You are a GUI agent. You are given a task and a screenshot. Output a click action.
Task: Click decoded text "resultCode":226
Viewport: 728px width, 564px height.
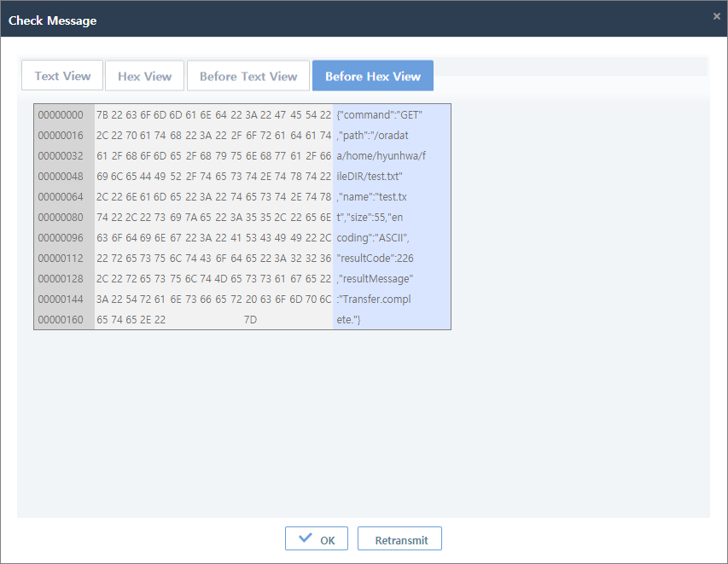point(376,258)
